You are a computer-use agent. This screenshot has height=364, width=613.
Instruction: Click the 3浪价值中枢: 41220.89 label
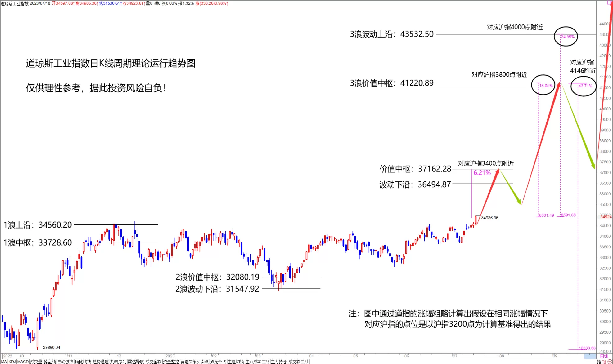(x=392, y=83)
